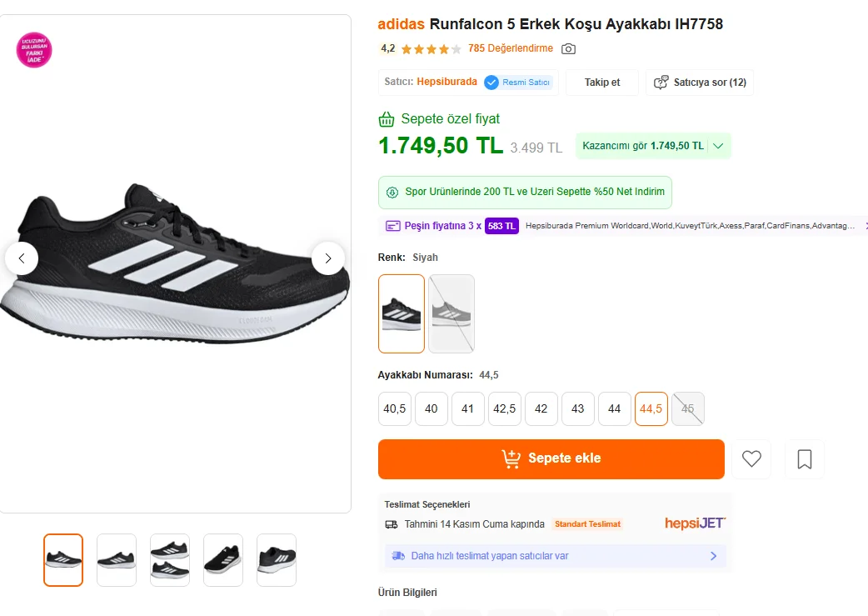The width and height of the screenshot is (868, 616).
Task: Select shoe size 43
Action: (x=578, y=409)
